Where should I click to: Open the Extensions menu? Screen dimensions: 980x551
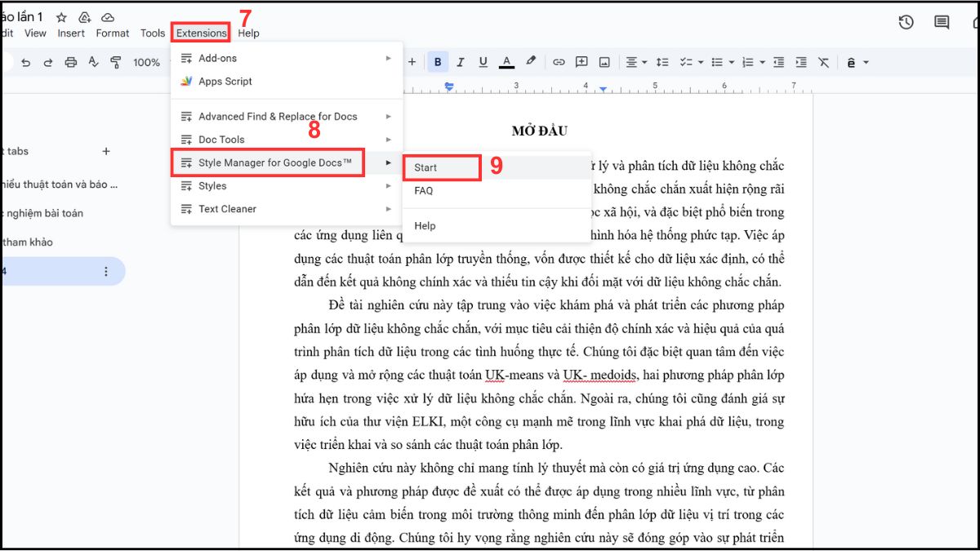point(201,33)
